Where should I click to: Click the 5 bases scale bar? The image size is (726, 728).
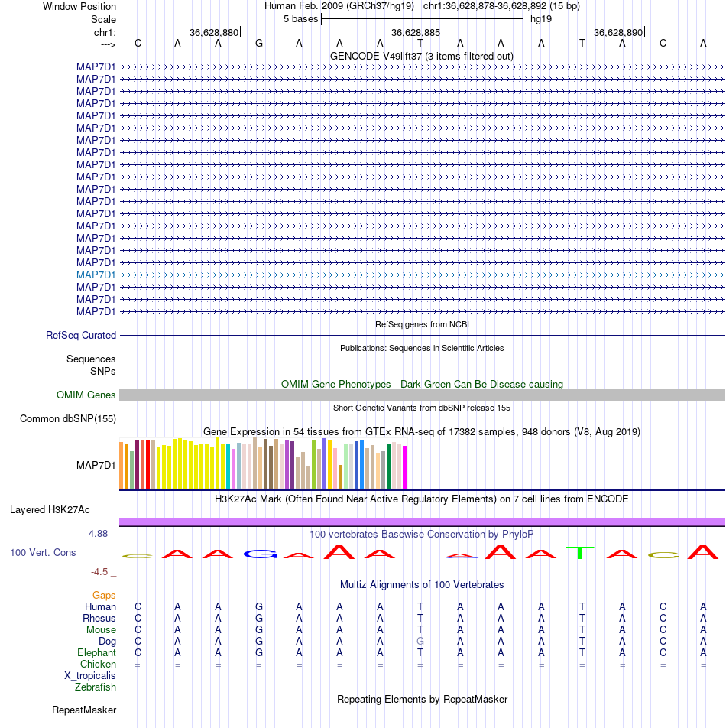click(422, 19)
